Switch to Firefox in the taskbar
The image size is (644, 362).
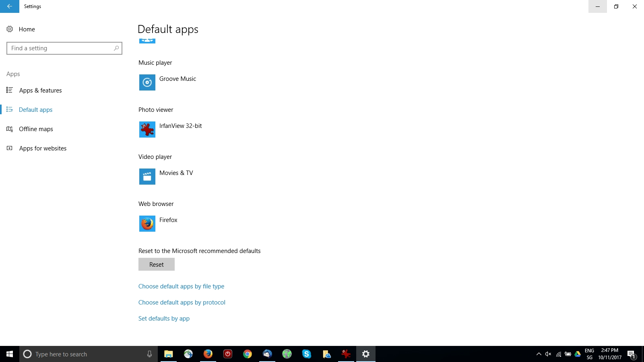[208, 354]
